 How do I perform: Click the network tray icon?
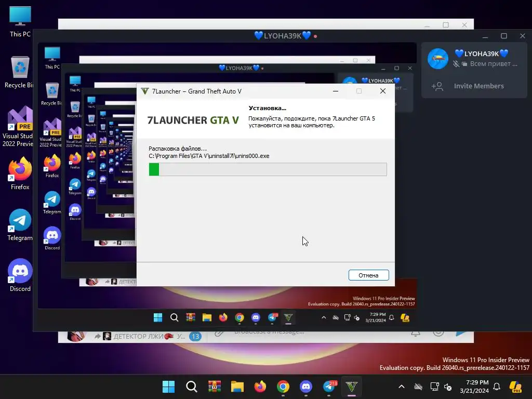(x=435, y=387)
